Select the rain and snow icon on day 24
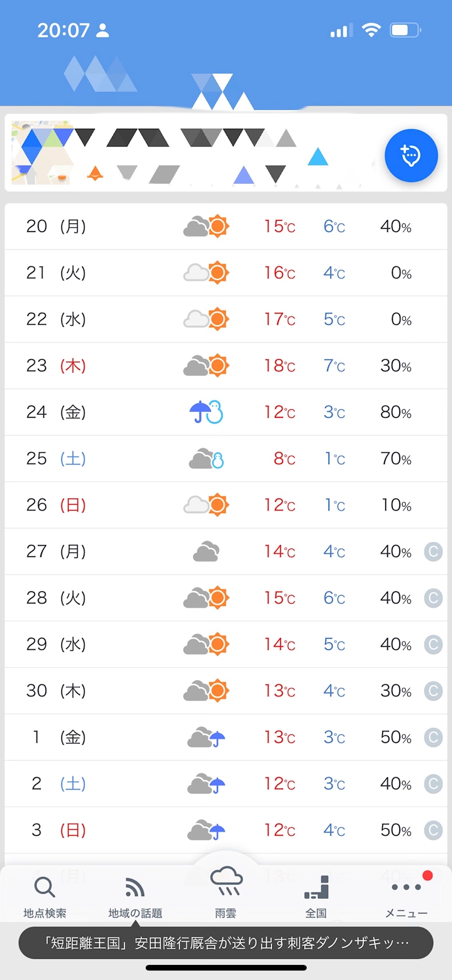The width and height of the screenshot is (452, 980). pyautogui.click(x=206, y=412)
